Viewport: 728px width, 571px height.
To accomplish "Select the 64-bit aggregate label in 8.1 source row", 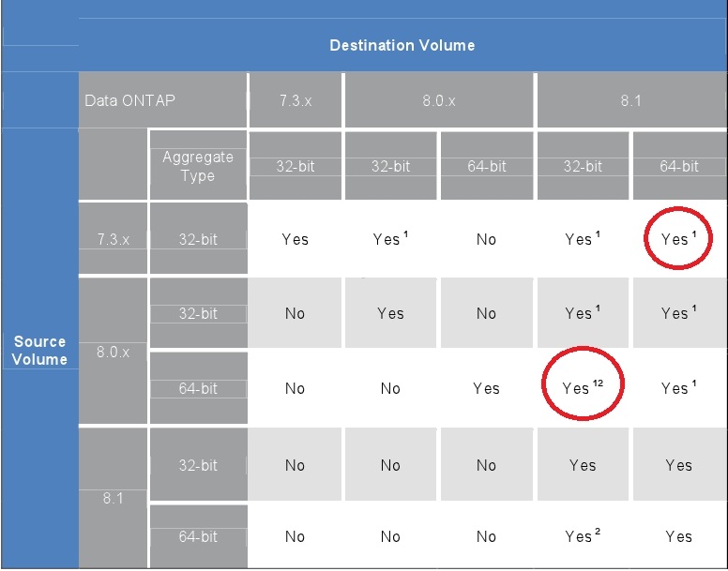I will pos(198,536).
